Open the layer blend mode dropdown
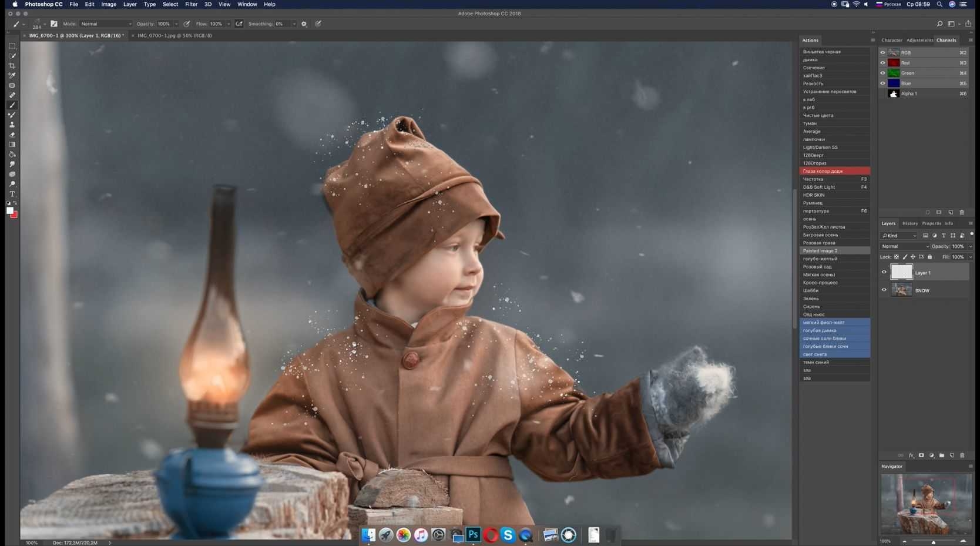The width and height of the screenshot is (980, 546). coord(905,246)
